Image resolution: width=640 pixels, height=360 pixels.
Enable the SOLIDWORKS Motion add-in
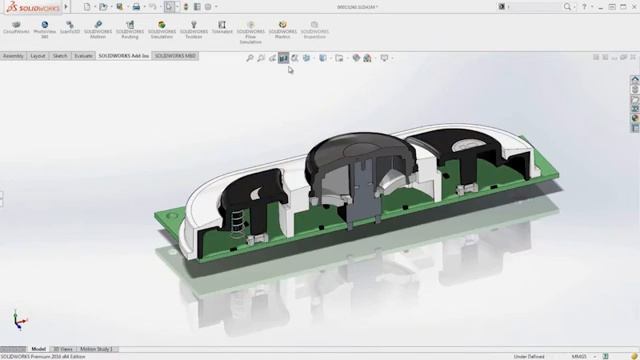(x=98, y=30)
